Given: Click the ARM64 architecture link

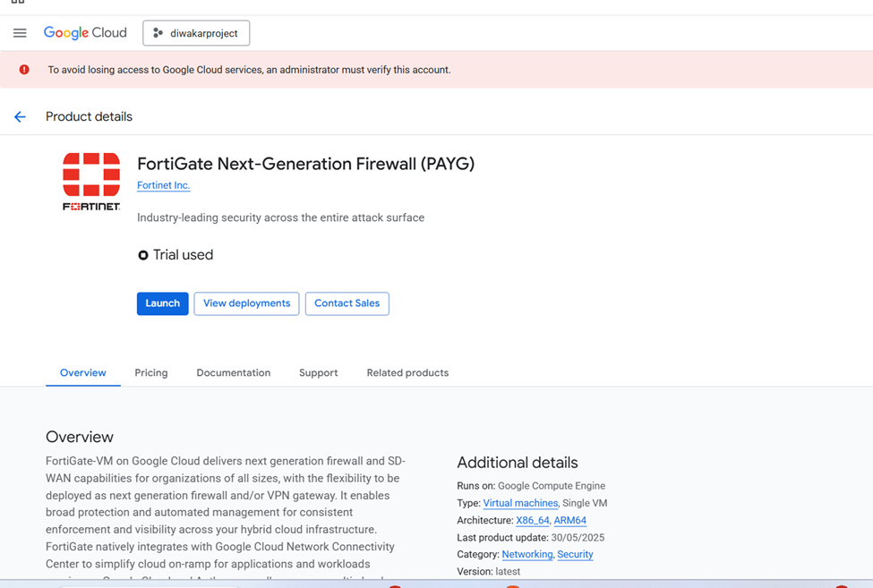Looking at the screenshot, I should click(x=570, y=521).
